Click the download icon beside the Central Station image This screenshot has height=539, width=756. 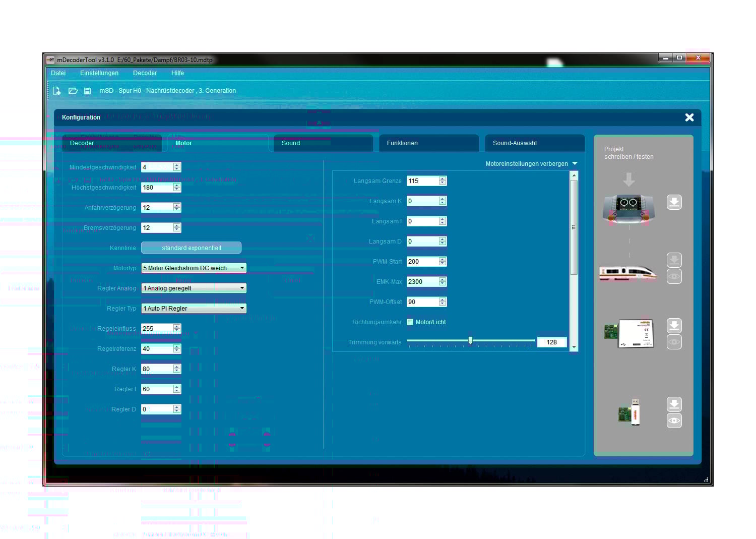(674, 202)
